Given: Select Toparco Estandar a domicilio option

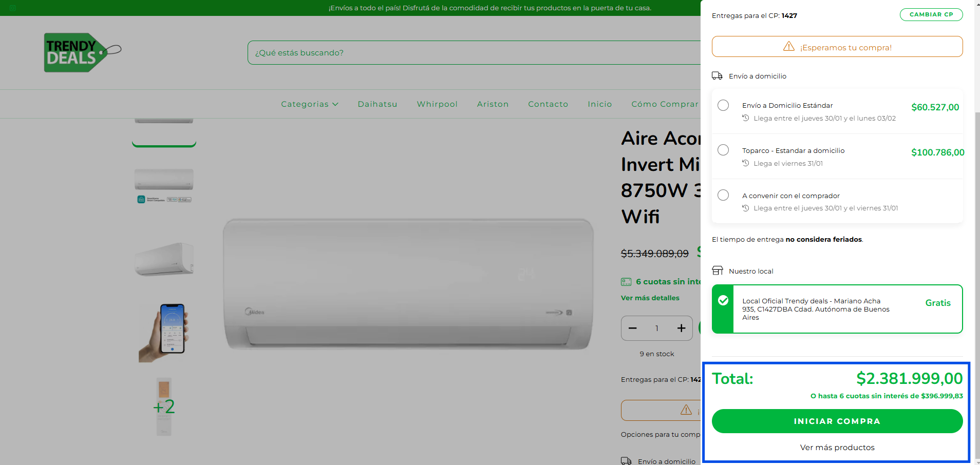Looking at the screenshot, I should click(x=723, y=150).
